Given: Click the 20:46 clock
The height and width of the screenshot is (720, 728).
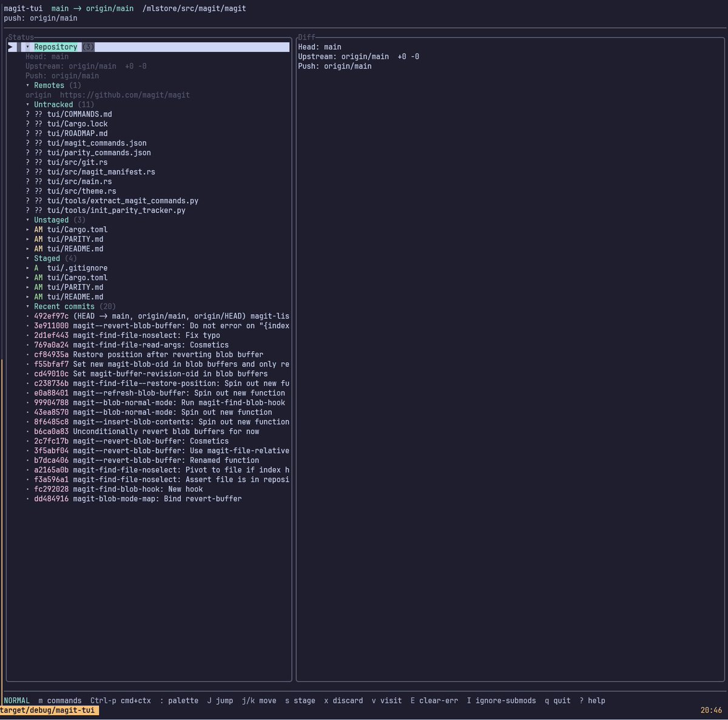Looking at the screenshot, I should (x=711, y=710).
